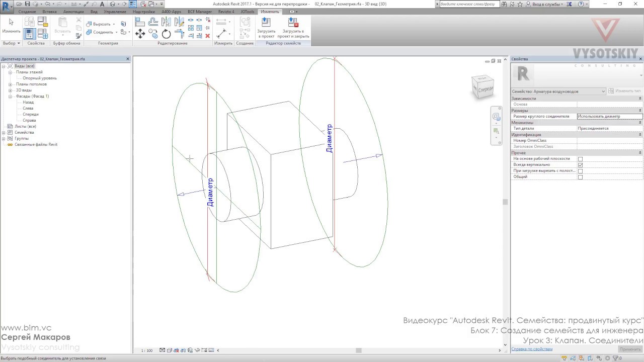Expand the 'Планы потолков' node
The image size is (644, 362).
(x=10, y=84)
